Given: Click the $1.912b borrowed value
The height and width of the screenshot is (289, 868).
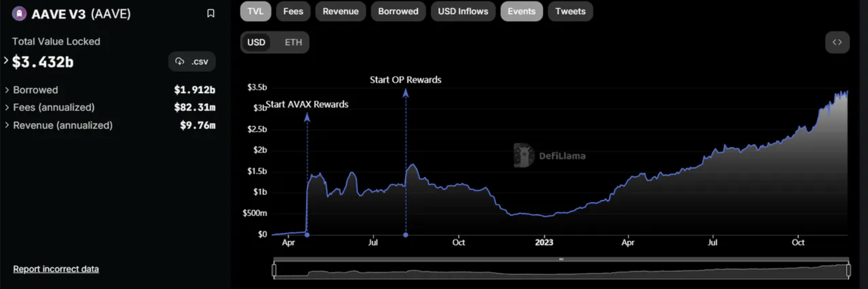Looking at the screenshot, I should pyautogui.click(x=195, y=90).
